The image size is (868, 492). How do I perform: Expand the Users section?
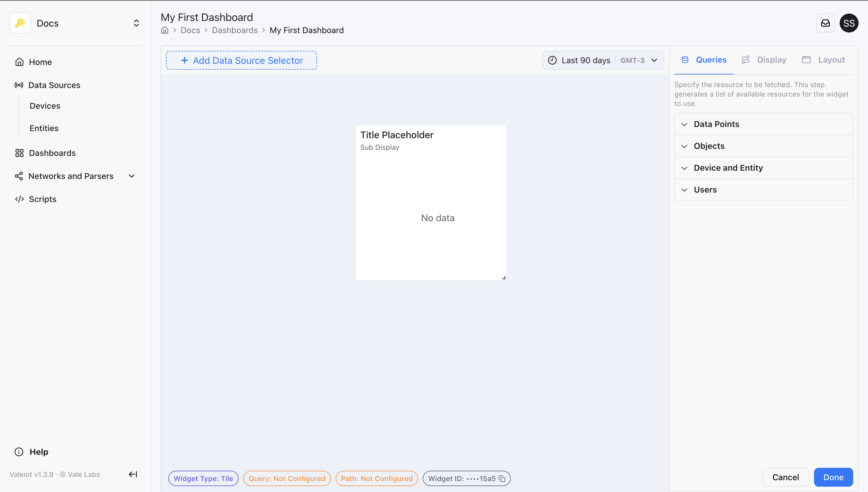pyautogui.click(x=705, y=190)
